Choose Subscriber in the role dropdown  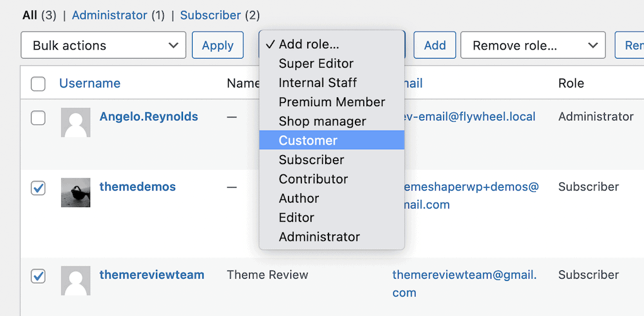point(332,160)
